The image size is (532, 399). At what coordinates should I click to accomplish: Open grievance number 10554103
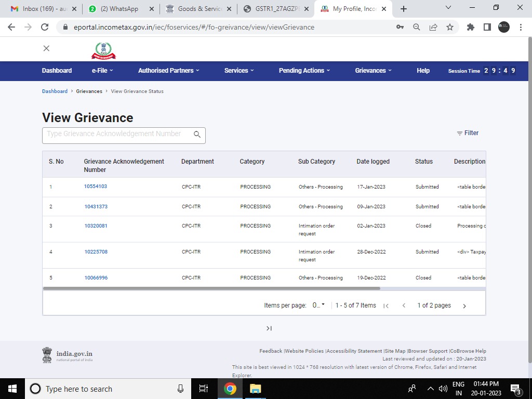[x=96, y=187]
